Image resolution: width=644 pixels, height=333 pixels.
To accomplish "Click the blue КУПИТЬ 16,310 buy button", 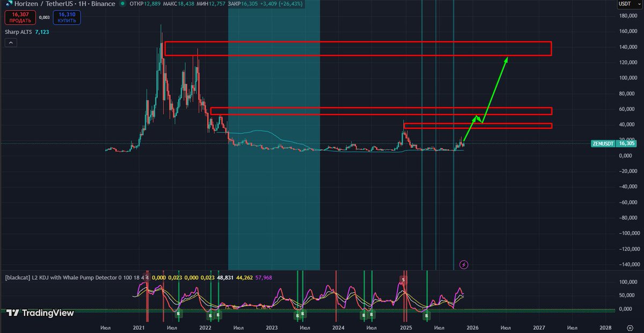I will click(x=67, y=17).
